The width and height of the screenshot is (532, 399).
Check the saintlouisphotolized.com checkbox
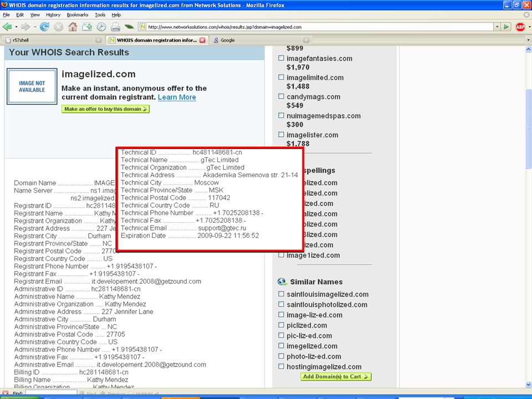(x=281, y=304)
